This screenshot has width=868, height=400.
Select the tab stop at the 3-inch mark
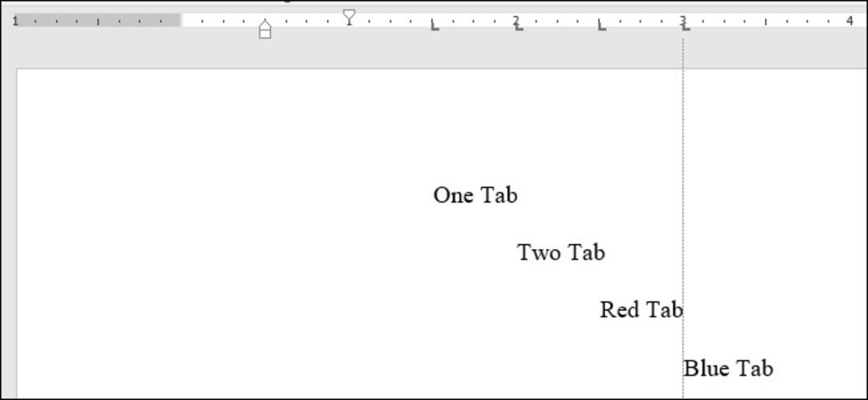point(686,26)
